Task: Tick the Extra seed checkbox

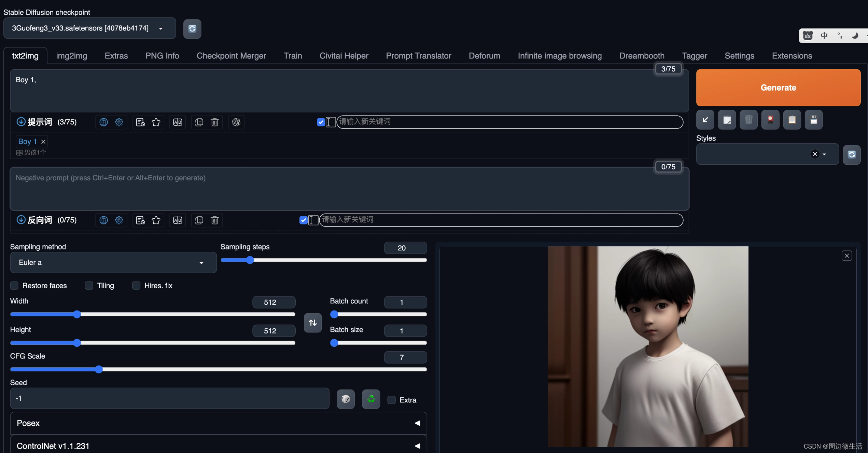Action: click(391, 400)
